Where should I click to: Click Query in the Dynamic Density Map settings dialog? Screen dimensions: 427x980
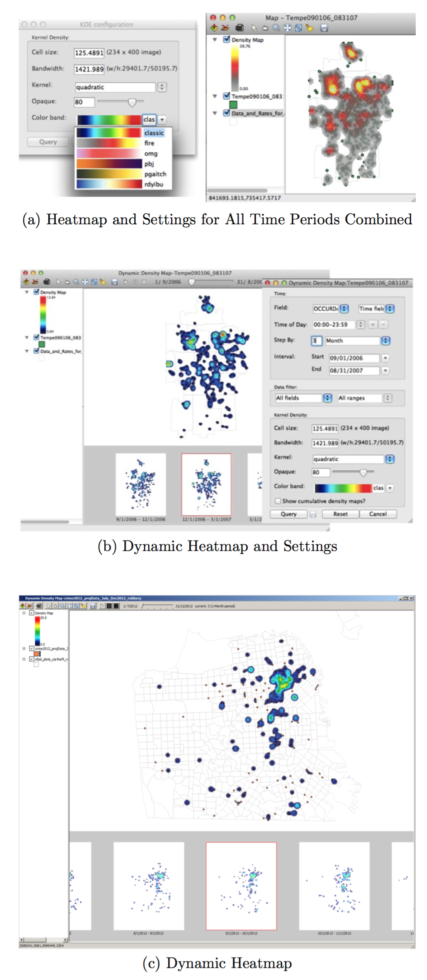[289, 514]
